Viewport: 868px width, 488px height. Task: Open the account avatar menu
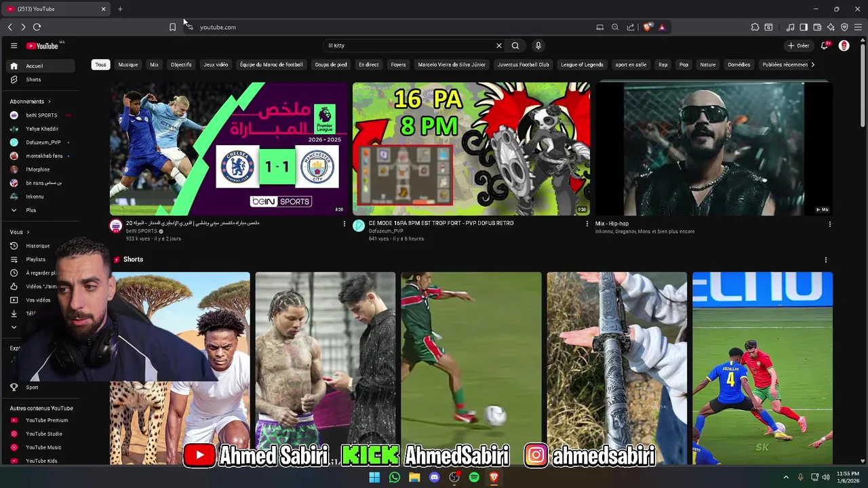point(844,45)
